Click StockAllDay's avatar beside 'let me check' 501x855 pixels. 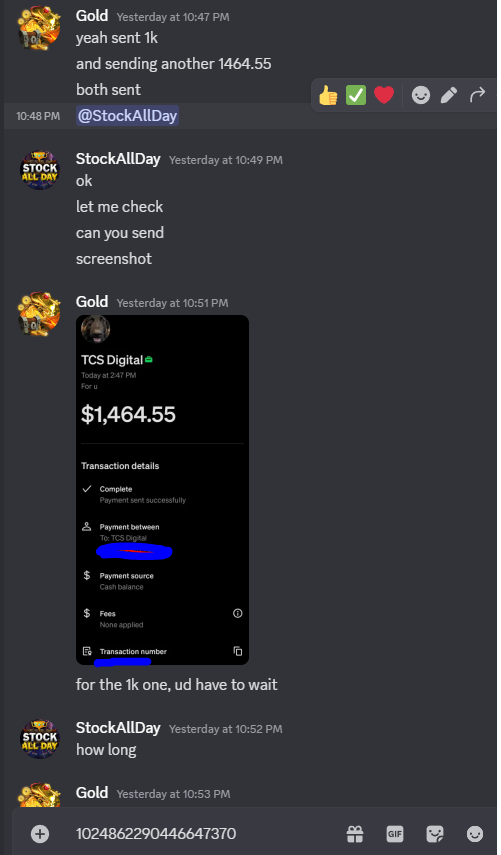(40, 170)
